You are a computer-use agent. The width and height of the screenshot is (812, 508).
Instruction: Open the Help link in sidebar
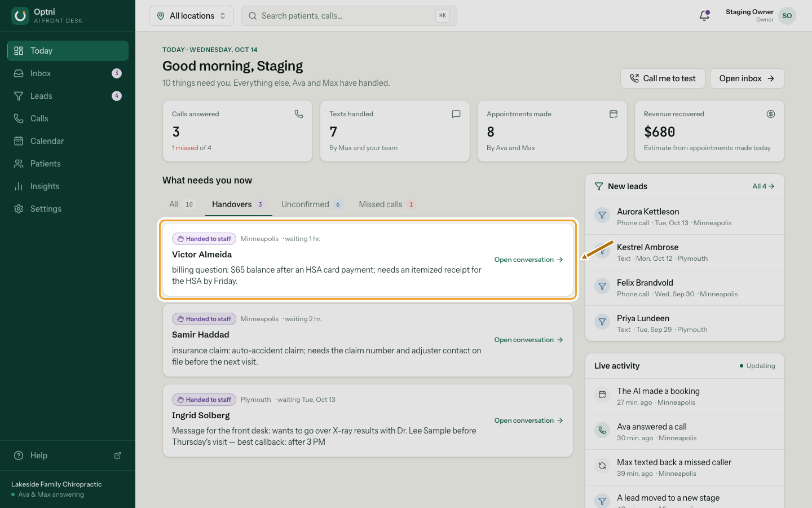(x=68, y=456)
